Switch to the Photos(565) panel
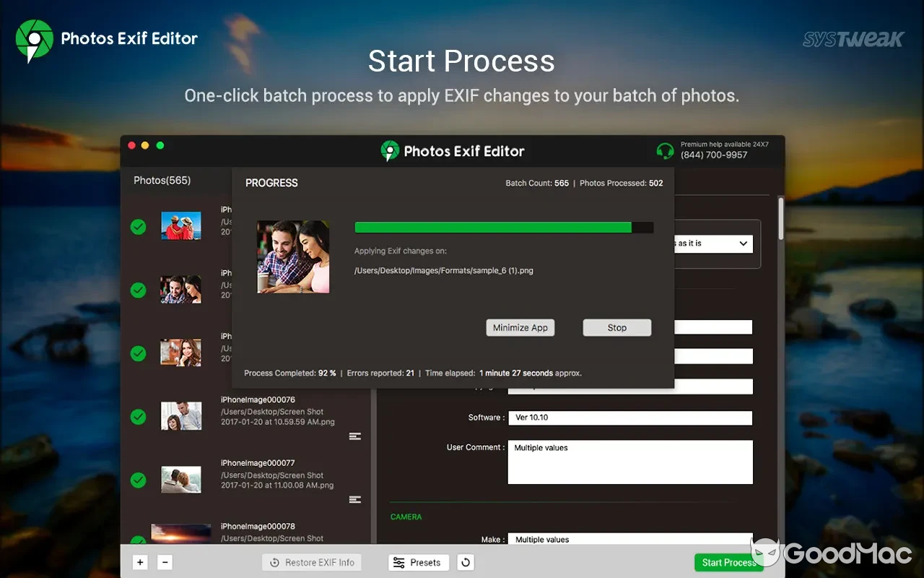924x578 pixels. pyautogui.click(x=162, y=180)
